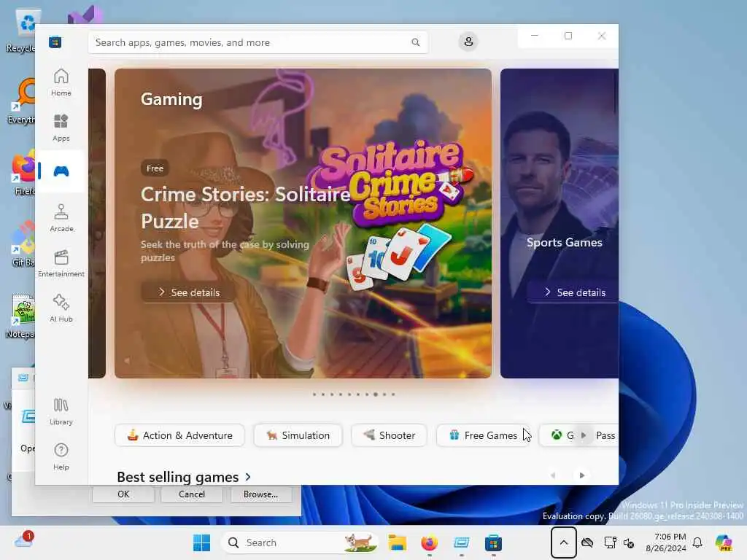Open the Windows Start menu
Viewport: 747px width, 560px height.
coord(201,542)
